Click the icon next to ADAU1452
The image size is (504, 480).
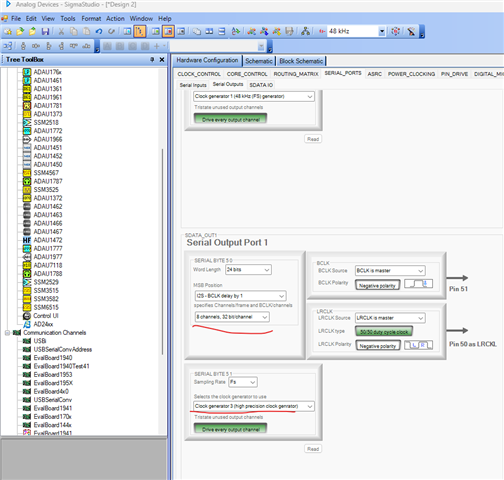click(x=27, y=156)
